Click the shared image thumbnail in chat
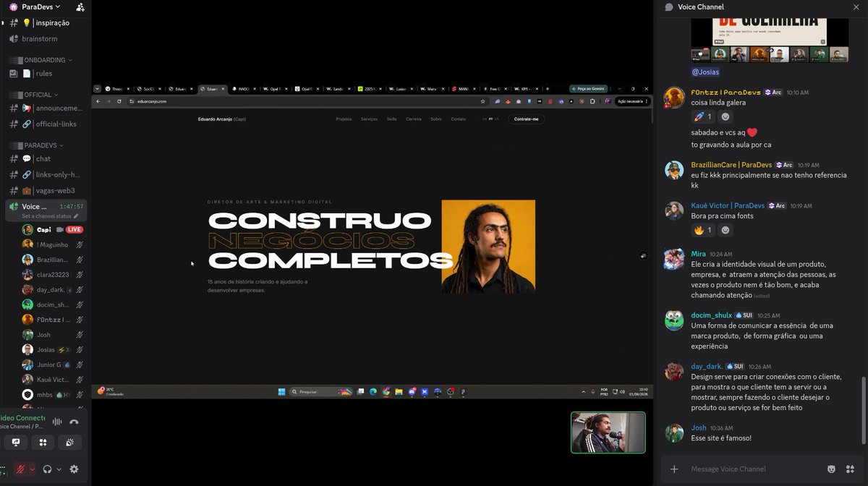 tap(770, 40)
